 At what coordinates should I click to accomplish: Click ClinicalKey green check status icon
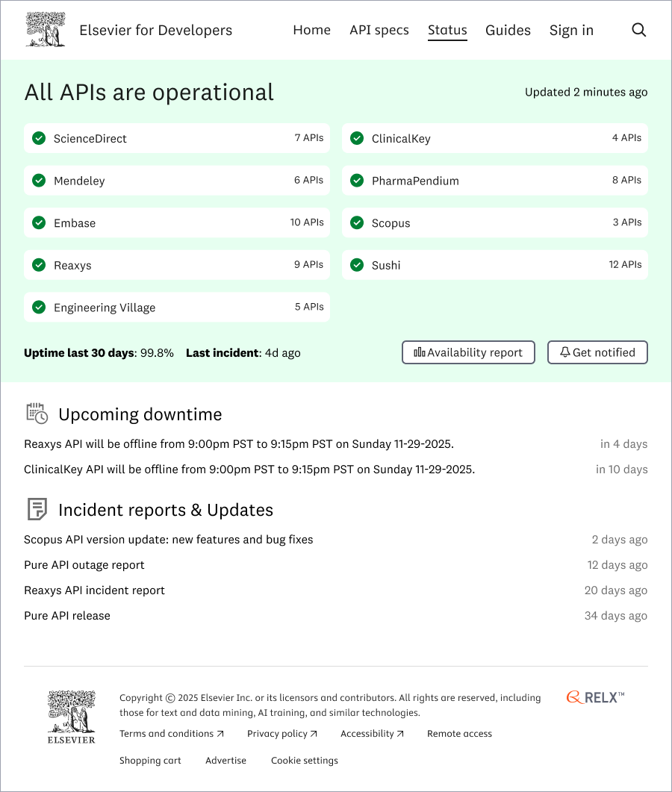(357, 138)
